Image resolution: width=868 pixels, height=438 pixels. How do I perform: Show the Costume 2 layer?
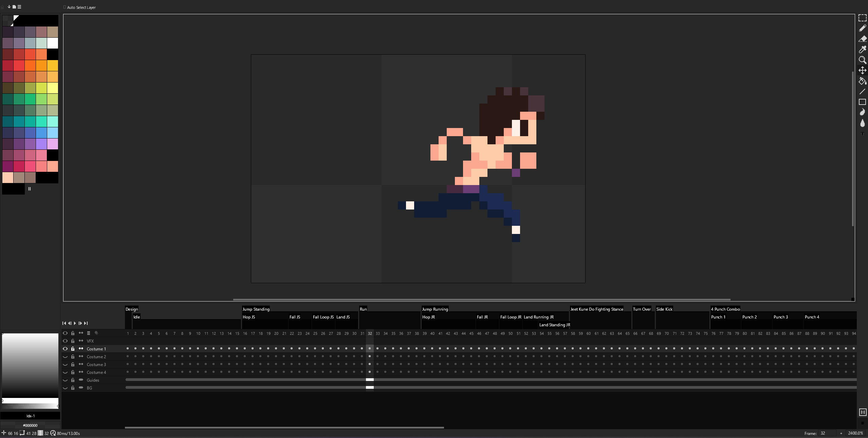pos(65,357)
